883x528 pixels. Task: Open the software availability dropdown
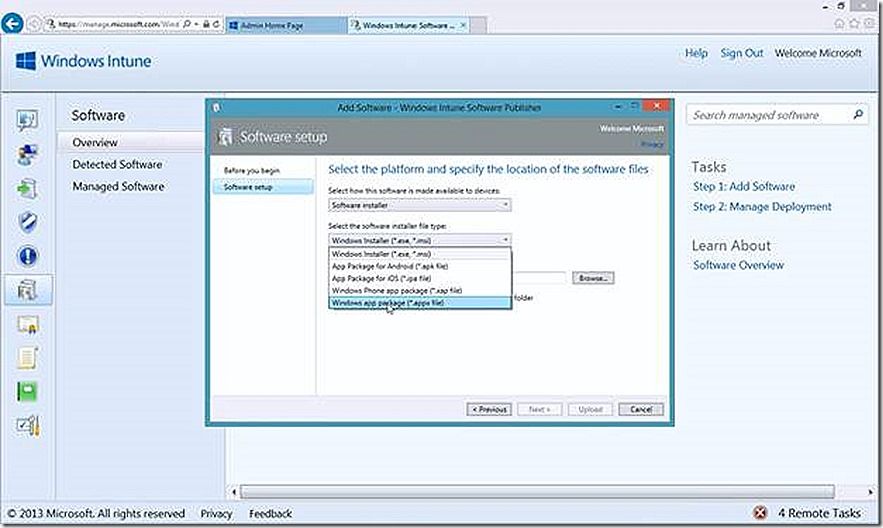point(420,205)
